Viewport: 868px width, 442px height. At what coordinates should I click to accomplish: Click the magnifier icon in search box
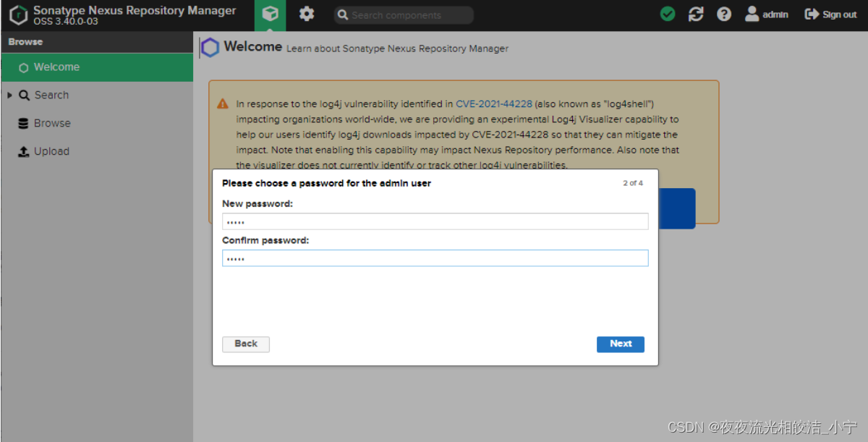(343, 15)
